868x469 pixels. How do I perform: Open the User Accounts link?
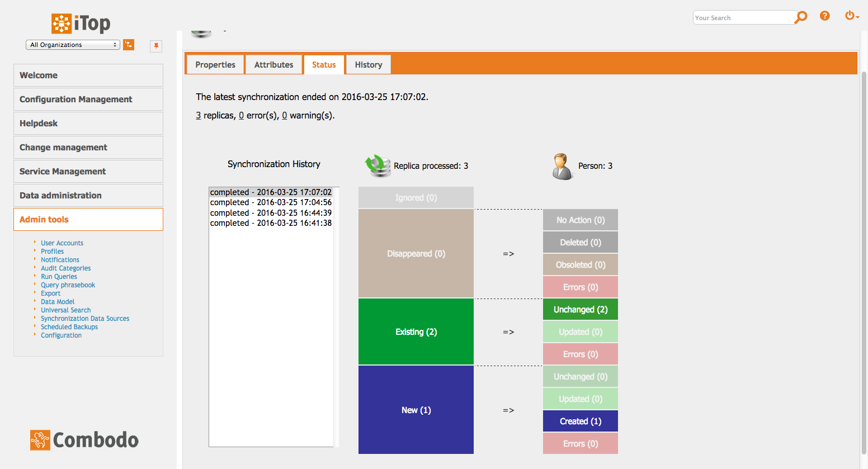pyautogui.click(x=62, y=243)
